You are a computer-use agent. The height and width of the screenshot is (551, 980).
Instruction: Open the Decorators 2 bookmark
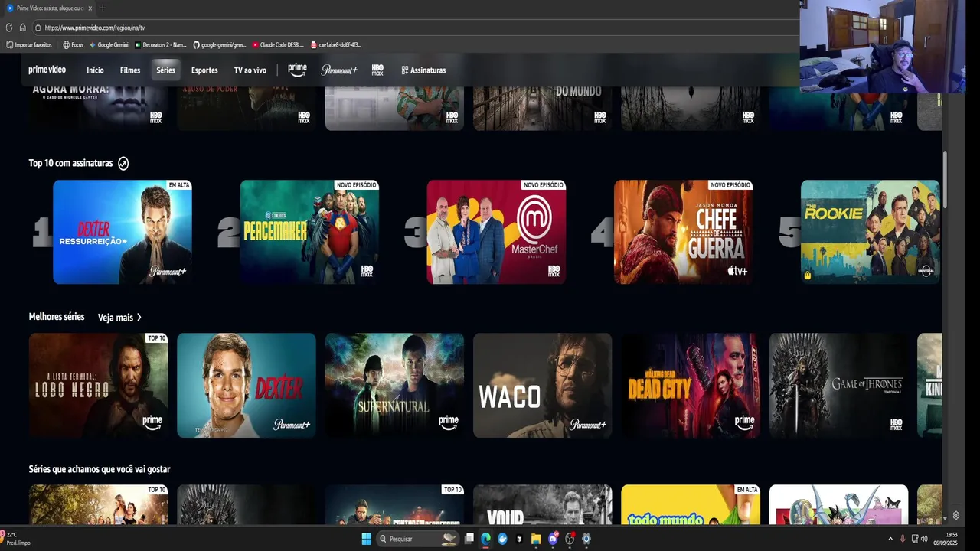[161, 45]
